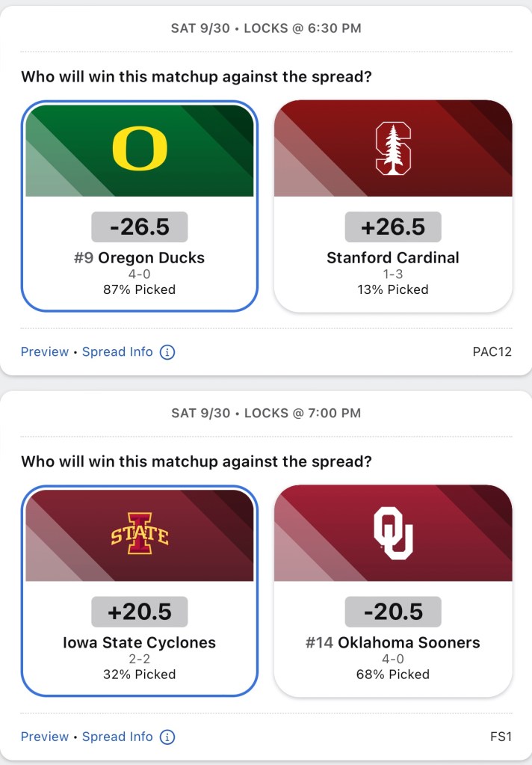Open the info icon beside the Oregon-Stanford Spread Info
The image size is (532, 765).
coord(168,351)
